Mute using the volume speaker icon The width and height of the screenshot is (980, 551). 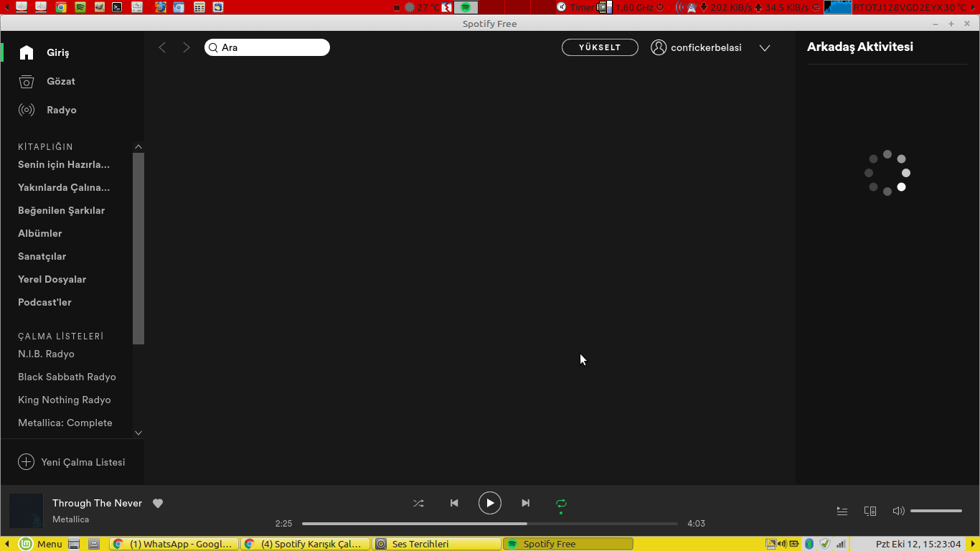tap(898, 511)
